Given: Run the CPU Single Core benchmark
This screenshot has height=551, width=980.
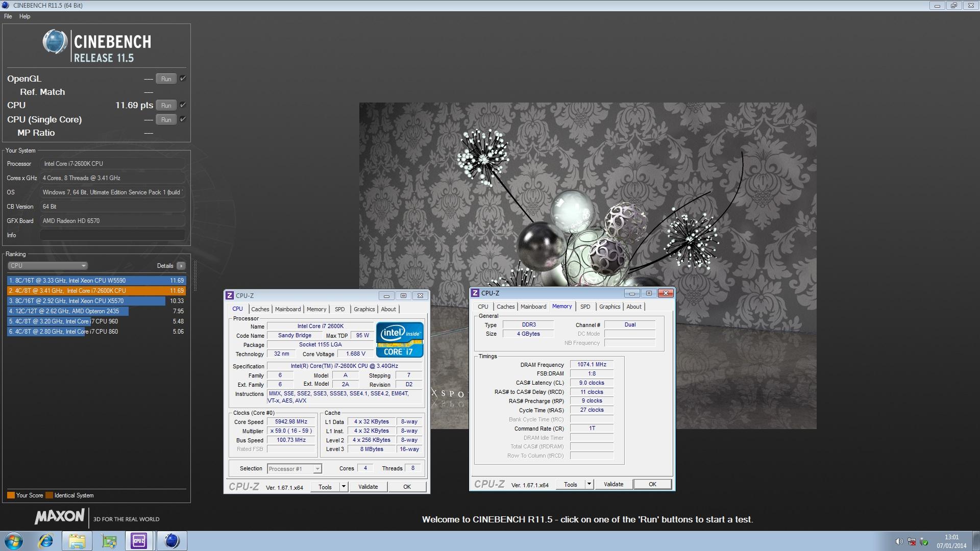Looking at the screenshot, I should coord(166,119).
